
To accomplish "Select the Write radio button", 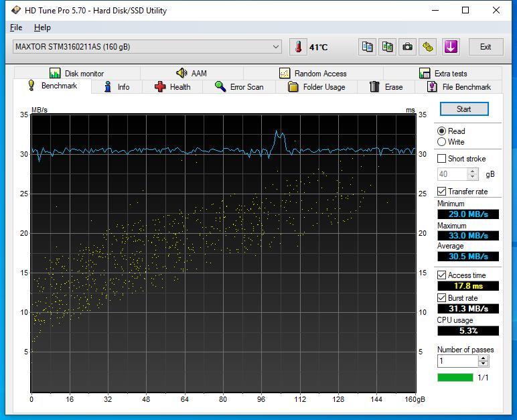I will pyautogui.click(x=441, y=142).
